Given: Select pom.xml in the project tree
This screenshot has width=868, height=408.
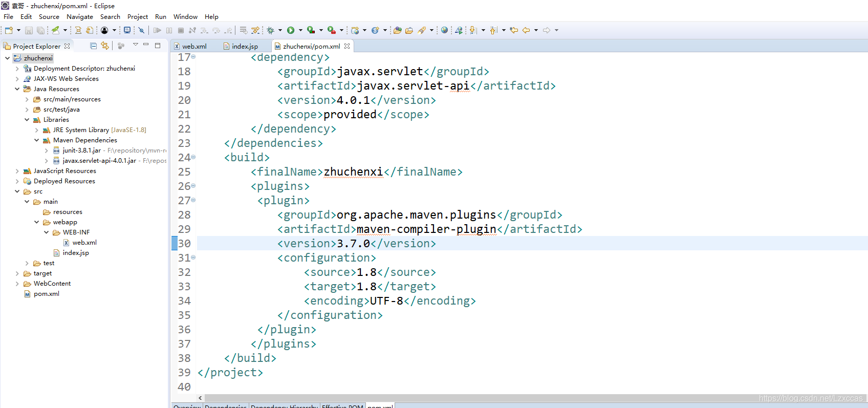Looking at the screenshot, I should (x=47, y=294).
